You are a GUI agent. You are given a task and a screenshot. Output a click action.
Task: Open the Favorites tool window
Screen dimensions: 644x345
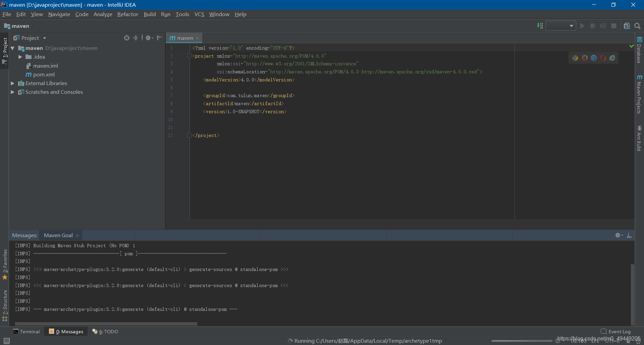pyautogui.click(x=5, y=264)
